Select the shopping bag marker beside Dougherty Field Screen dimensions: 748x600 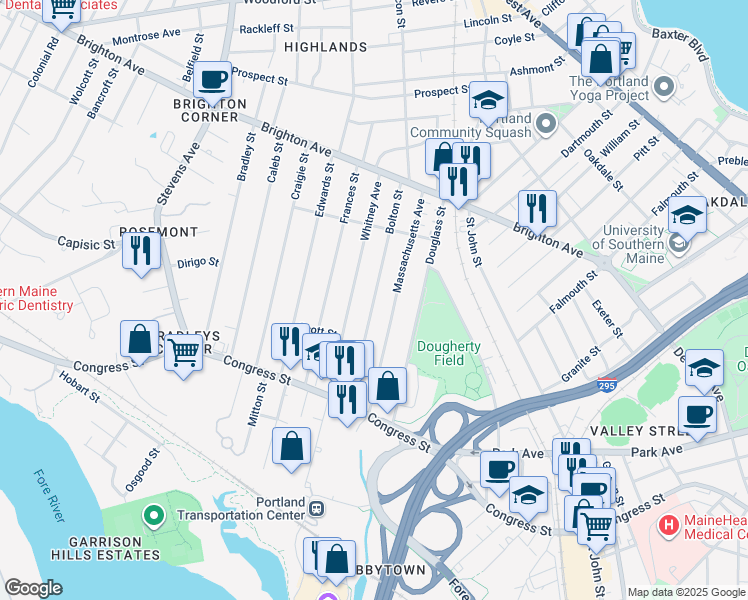(x=387, y=388)
